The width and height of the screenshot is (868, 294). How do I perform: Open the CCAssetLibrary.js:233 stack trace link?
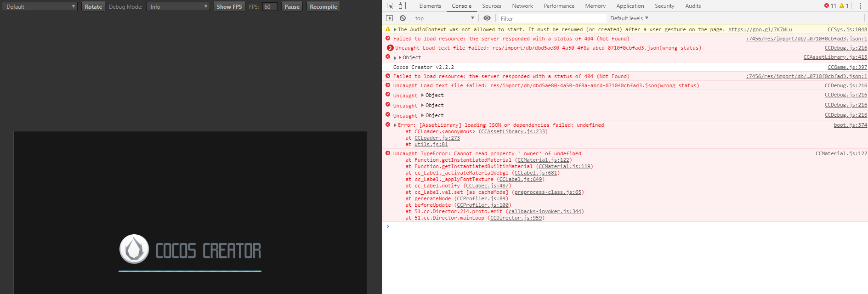(513, 131)
